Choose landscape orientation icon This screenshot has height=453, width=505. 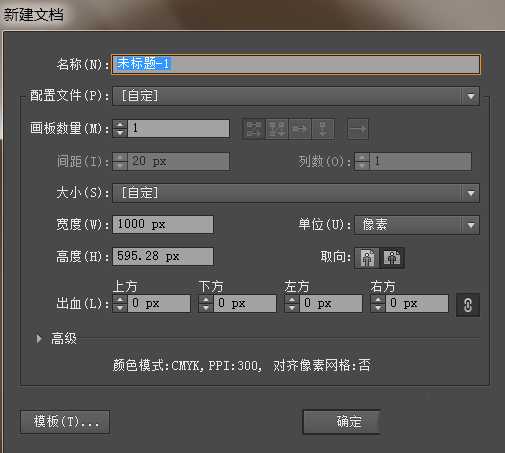coord(392,258)
